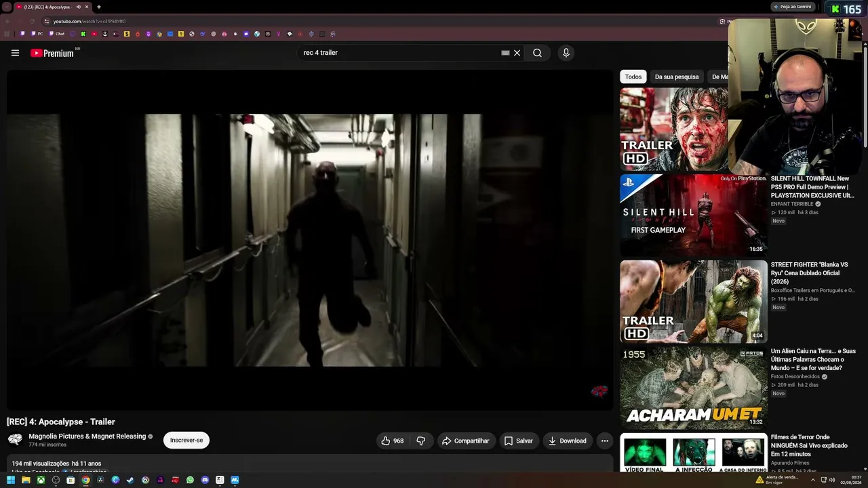Close the [REC] 4: Apocalypse tab

coord(87,7)
